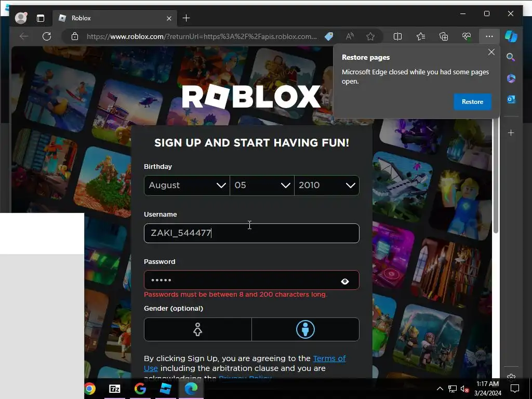Click the Restore button
532x399 pixels.
472,102
